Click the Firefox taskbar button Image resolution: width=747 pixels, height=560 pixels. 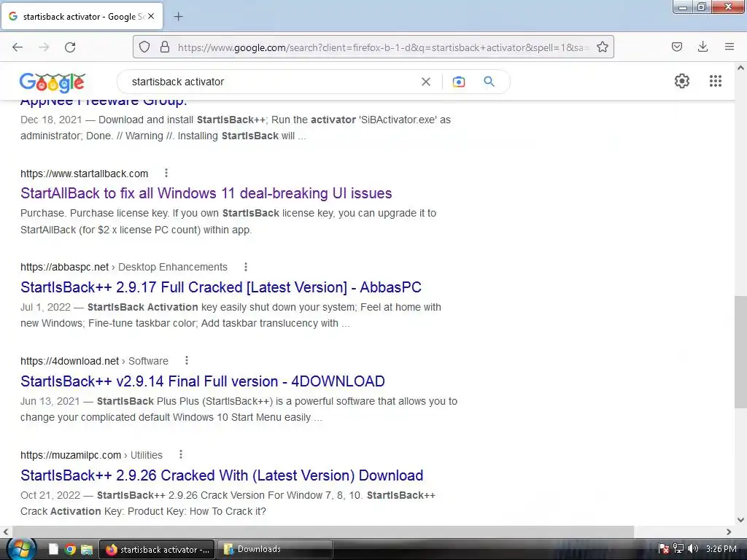[x=158, y=549]
